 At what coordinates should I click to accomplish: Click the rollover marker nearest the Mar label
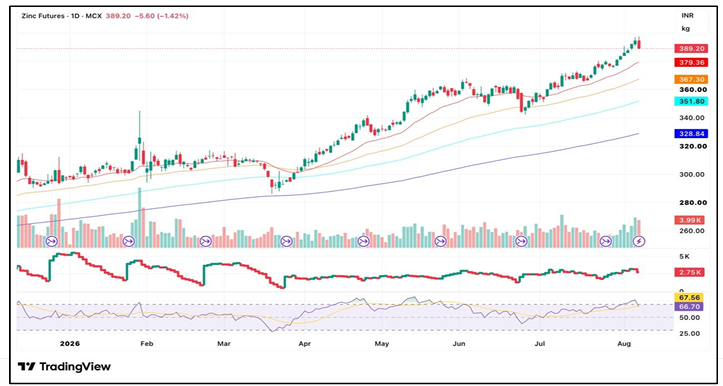(x=206, y=241)
